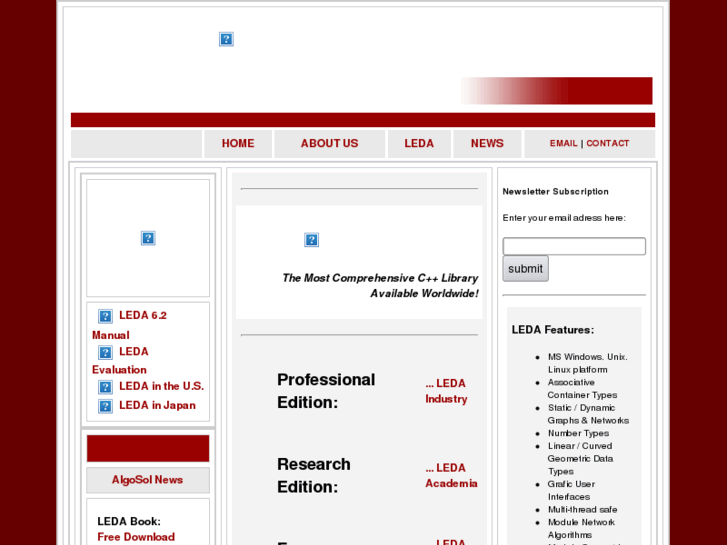The height and width of the screenshot is (545, 727).
Task: Select the Professional Edition: heading text
Action: tap(326, 391)
